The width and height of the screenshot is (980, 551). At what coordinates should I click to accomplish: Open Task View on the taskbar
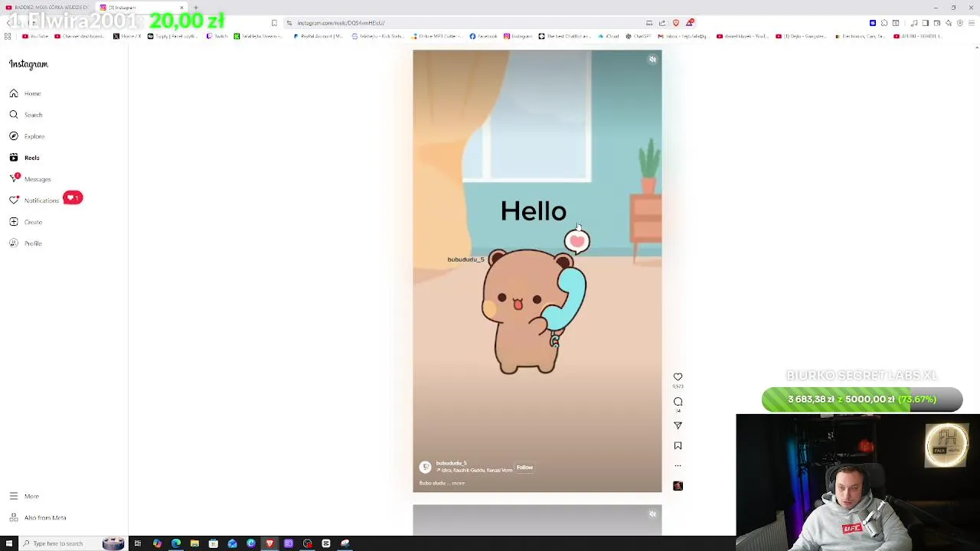point(138,543)
